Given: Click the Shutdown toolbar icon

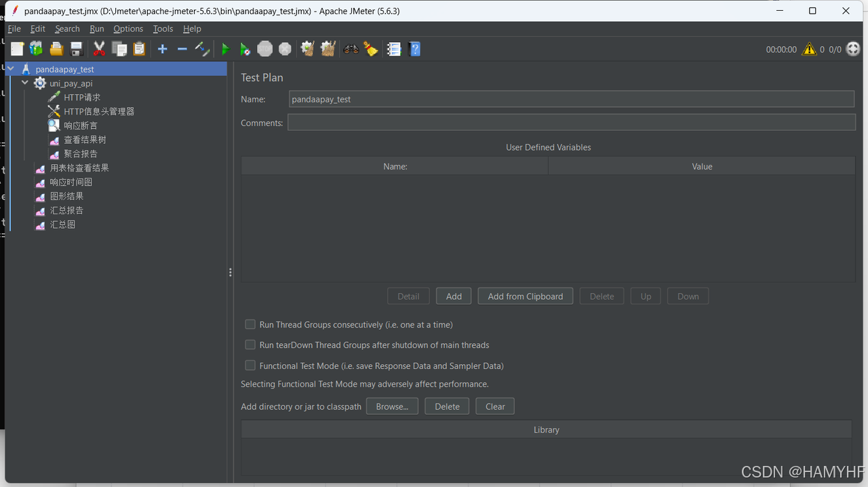Looking at the screenshot, I should (285, 49).
